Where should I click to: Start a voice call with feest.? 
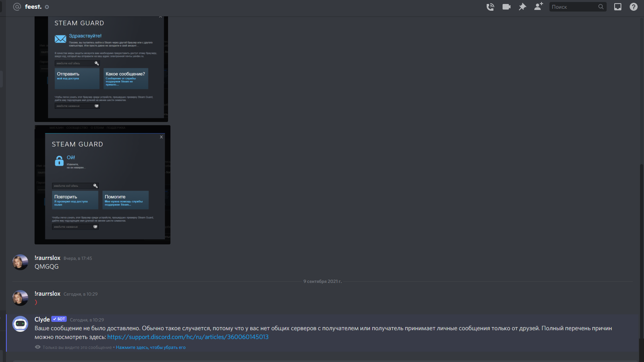(490, 7)
